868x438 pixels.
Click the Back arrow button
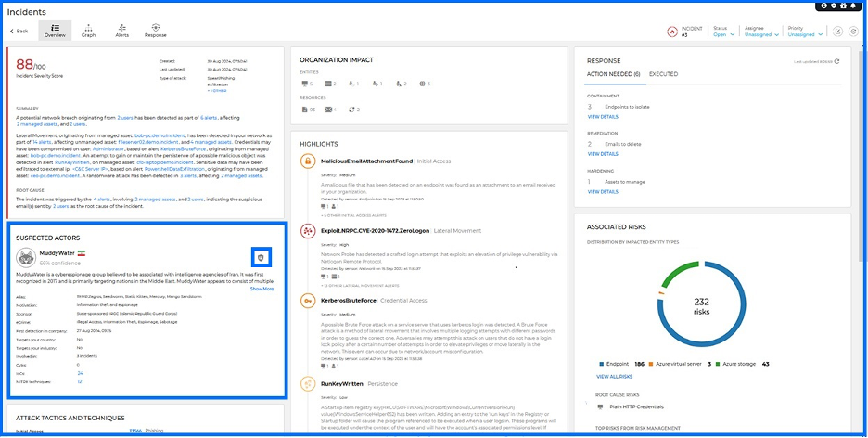click(19, 31)
